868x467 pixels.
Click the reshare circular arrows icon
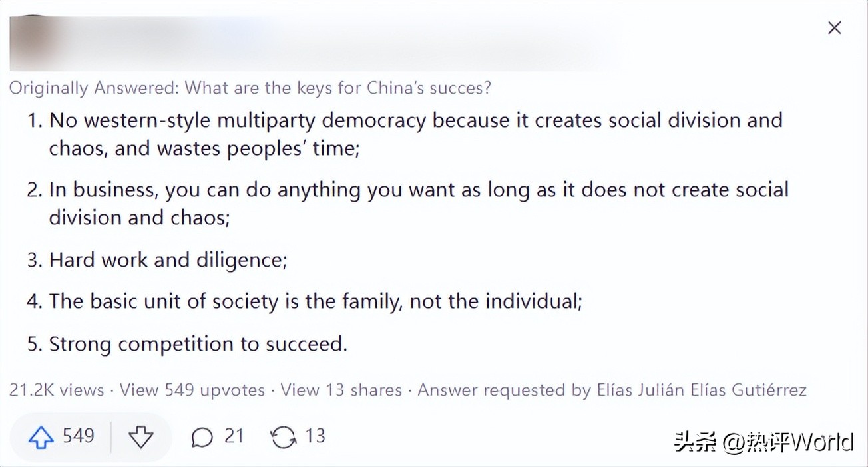[x=283, y=437]
